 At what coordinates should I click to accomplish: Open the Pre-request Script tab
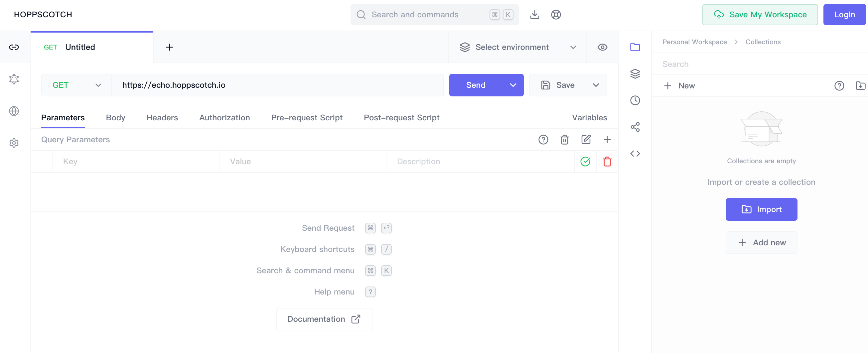coord(307,118)
